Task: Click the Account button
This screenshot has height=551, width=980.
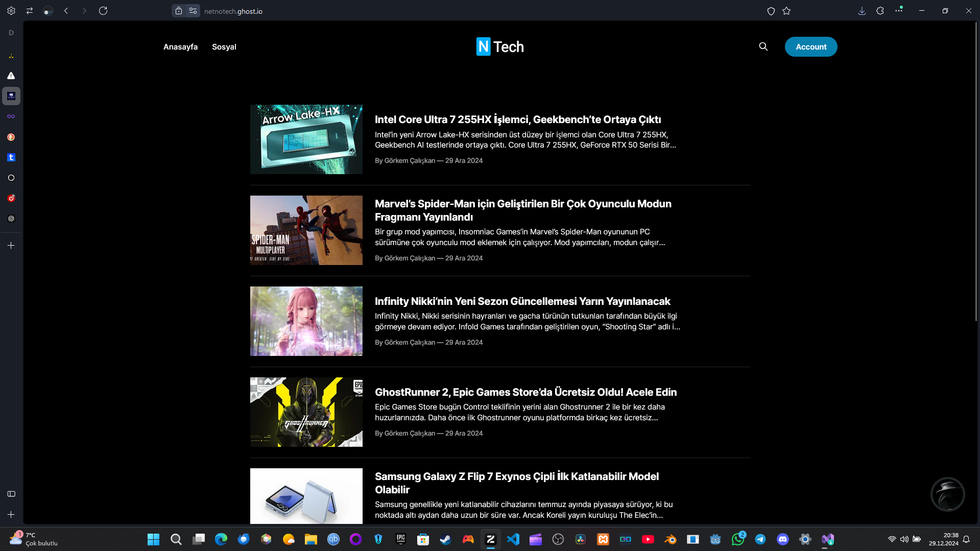Action: coord(811,47)
